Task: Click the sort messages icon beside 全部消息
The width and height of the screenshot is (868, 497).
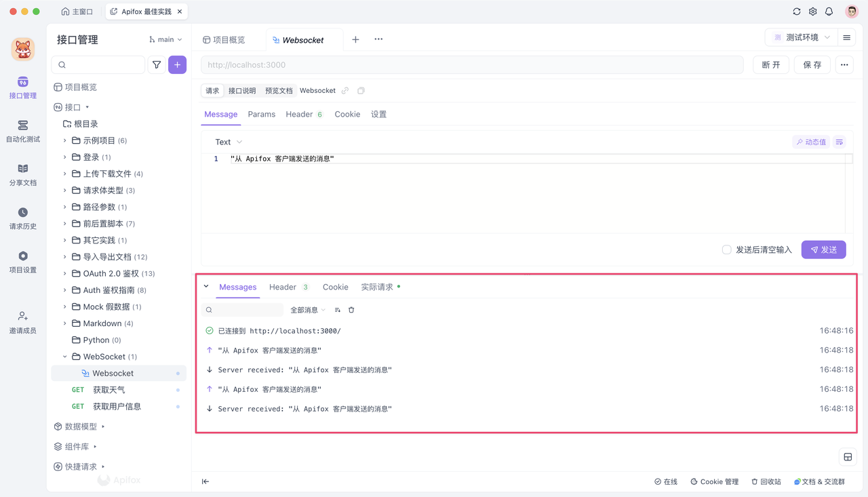Action: (x=338, y=310)
